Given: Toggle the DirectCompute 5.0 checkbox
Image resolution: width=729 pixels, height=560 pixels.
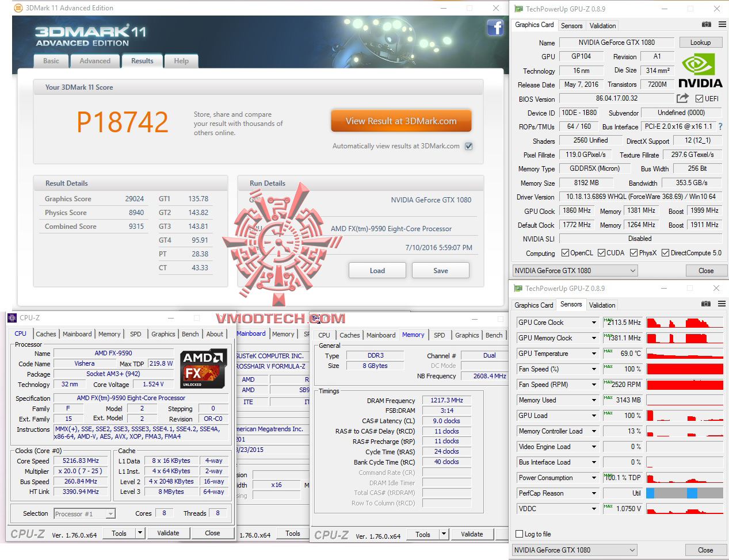Looking at the screenshot, I should [x=665, y=253].
